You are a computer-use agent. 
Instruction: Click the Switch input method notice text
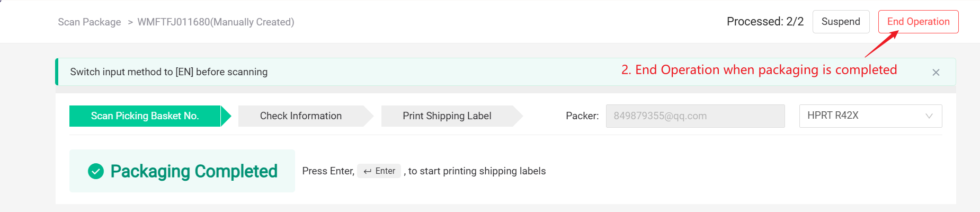coord(168,72)
